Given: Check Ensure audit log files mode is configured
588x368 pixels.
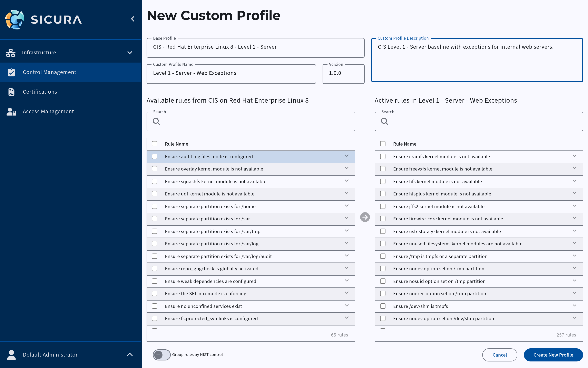Looking at the screenshot, I should (155, 156).
